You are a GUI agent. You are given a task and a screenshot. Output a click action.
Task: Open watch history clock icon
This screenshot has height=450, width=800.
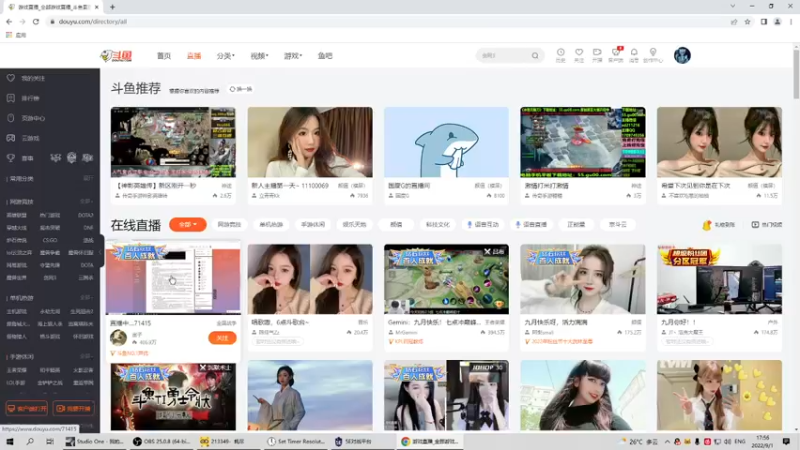(560, 55)
